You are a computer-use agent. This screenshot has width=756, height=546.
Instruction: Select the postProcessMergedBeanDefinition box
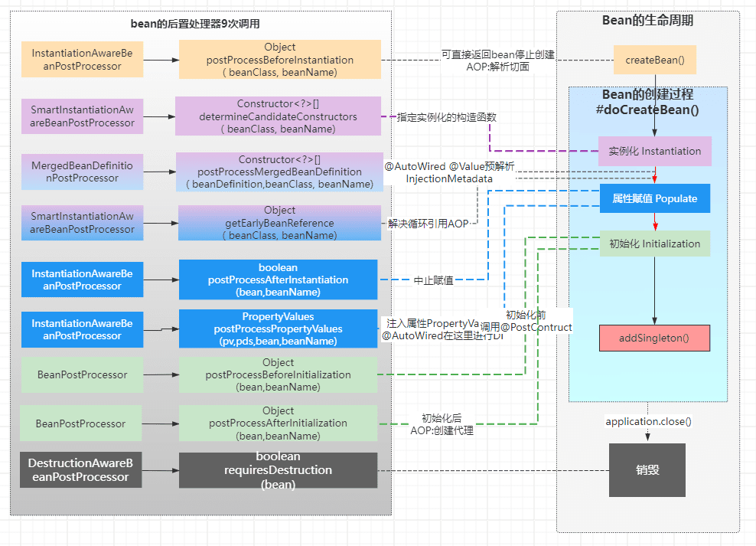[x=279, y=172]
